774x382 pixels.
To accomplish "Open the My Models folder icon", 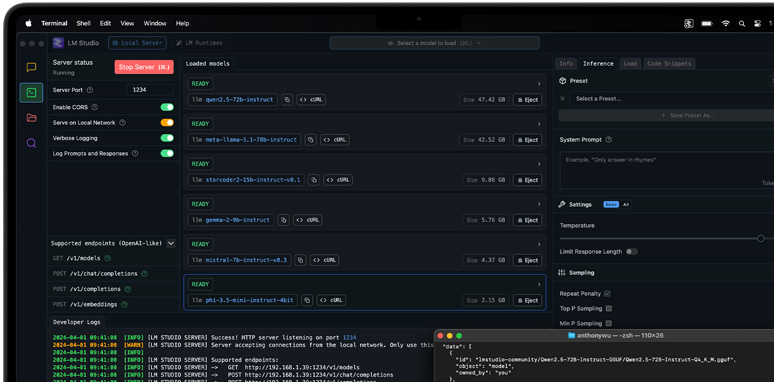I will (x=31, y=117).
